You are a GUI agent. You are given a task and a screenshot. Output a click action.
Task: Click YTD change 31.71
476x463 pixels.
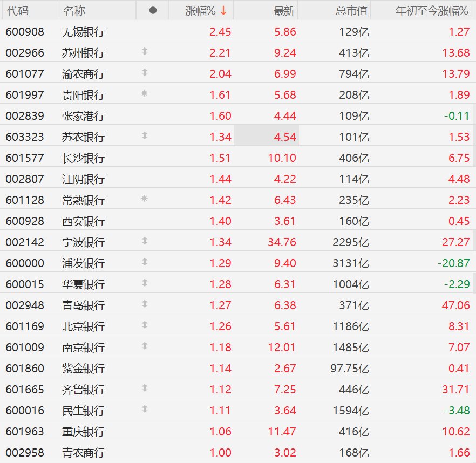[x=455, y=389]
